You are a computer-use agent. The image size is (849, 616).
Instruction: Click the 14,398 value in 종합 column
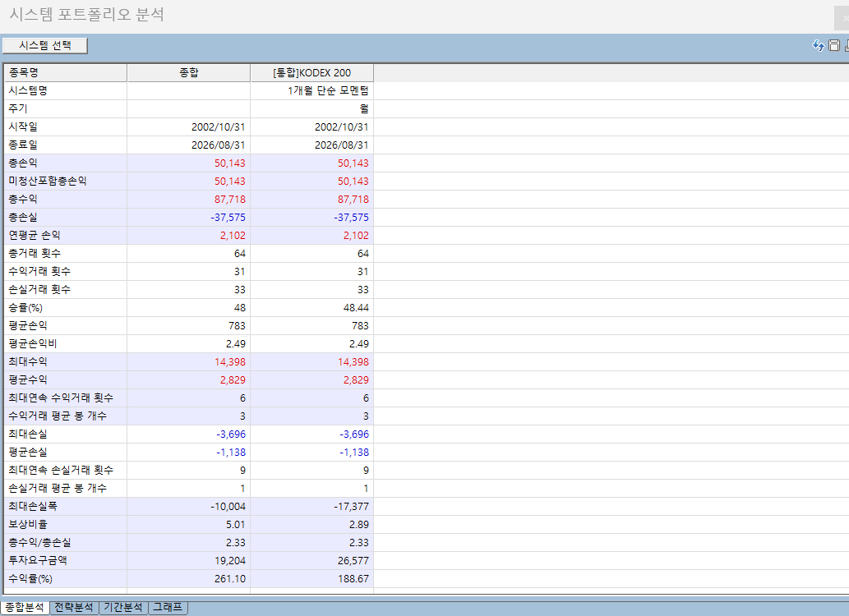point(230,361)
